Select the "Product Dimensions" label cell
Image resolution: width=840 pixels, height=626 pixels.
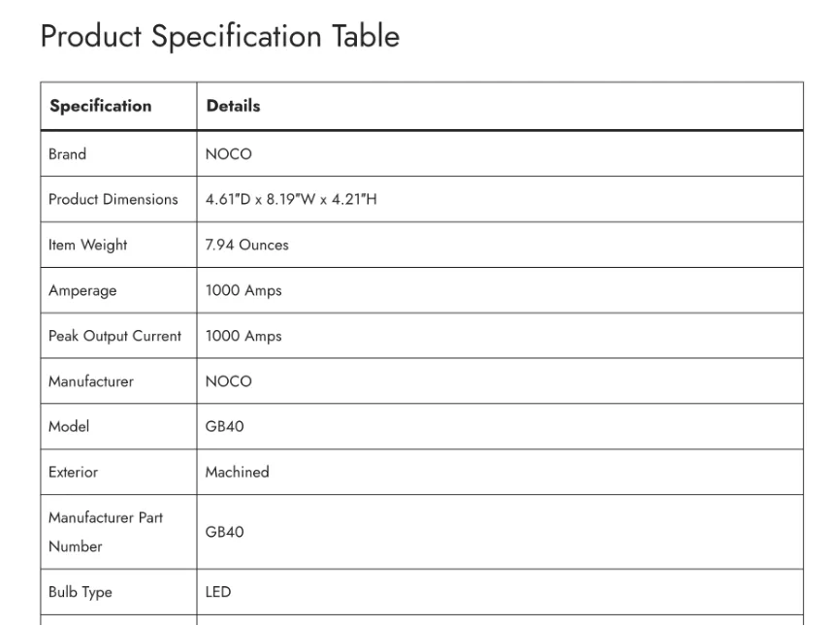[113, 199]
